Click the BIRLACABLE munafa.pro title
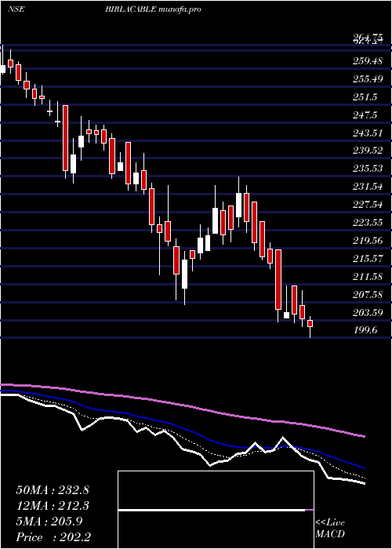This screenshot has height=549, width=392. pos(153,9)
